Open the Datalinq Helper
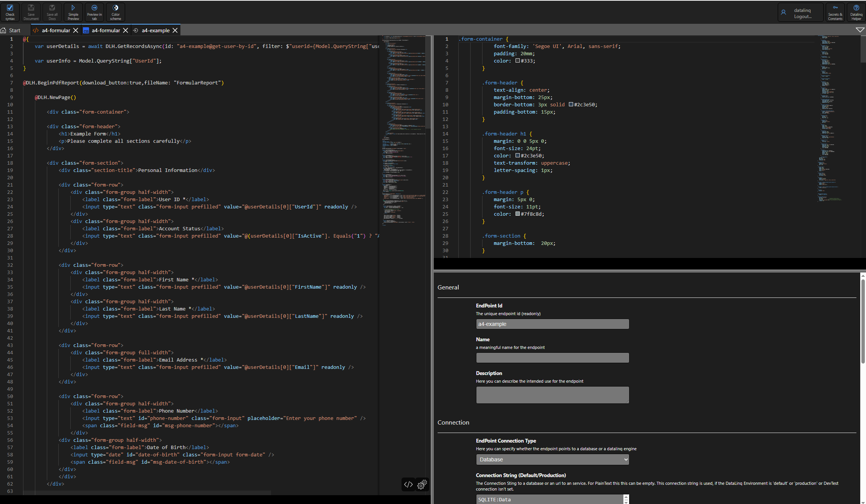 856,12
